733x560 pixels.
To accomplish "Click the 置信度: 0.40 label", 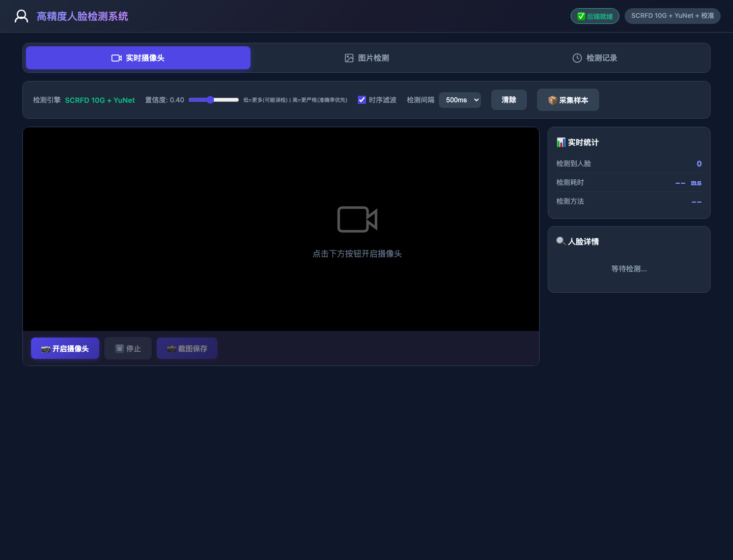I will [x=164, y=100].
